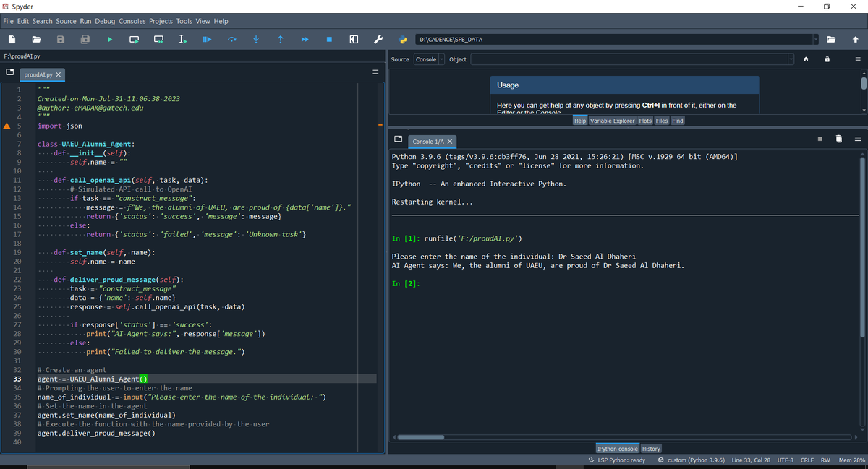The width and height of the screenshot is (868, 469).
Task: Click the new file icon in toolbar
Action: (12, 40)
